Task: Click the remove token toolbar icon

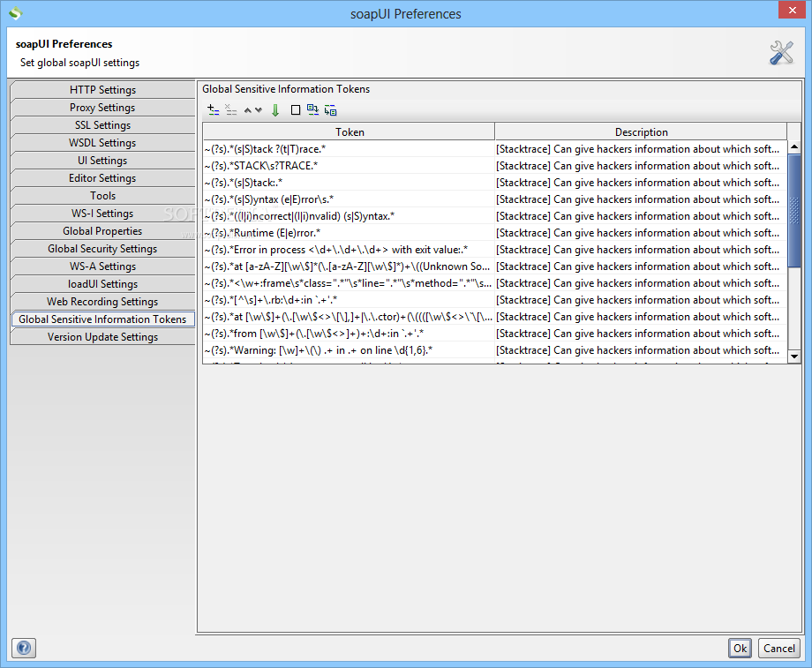Action: coord(231,109)
